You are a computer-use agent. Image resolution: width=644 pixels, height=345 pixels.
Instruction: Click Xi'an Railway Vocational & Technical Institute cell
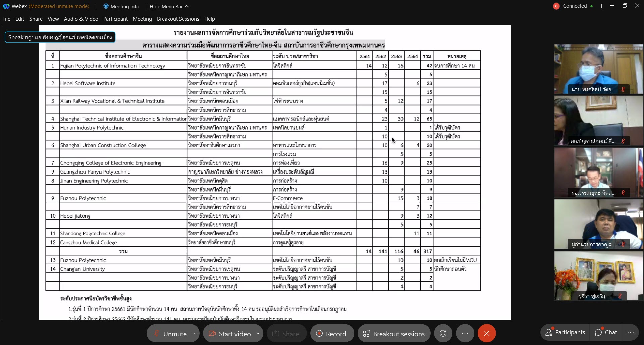[123, 101]
